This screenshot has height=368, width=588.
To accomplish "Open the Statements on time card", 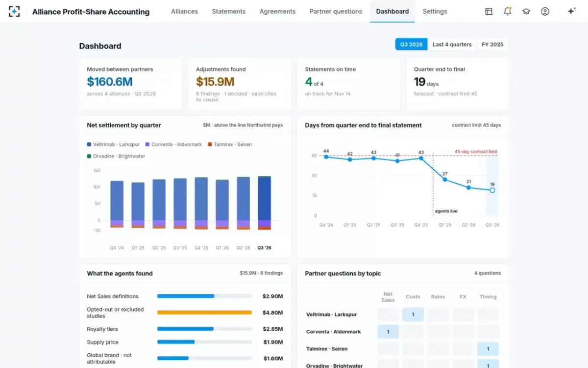I will pos(348,84).
